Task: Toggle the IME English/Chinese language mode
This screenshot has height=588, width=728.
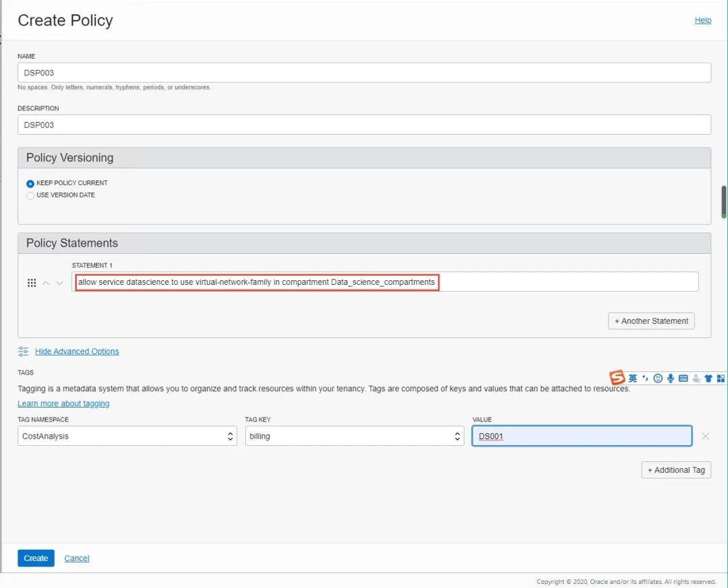Action: [x=632, y=379]
